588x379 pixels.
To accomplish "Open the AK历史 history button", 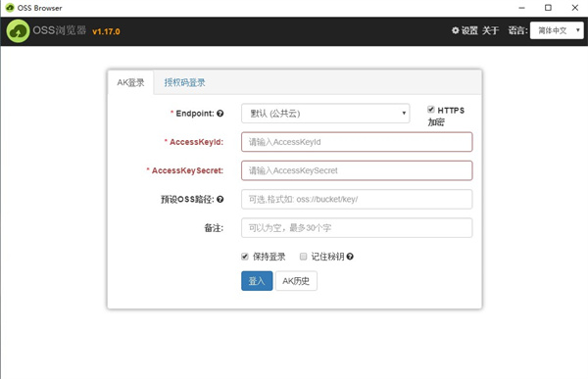I will [x=296, y=281].
